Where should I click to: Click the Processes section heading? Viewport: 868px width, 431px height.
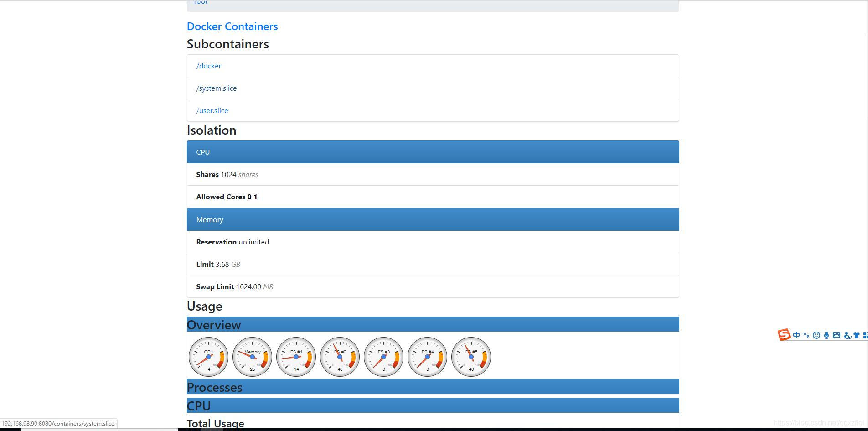(433, 387)
